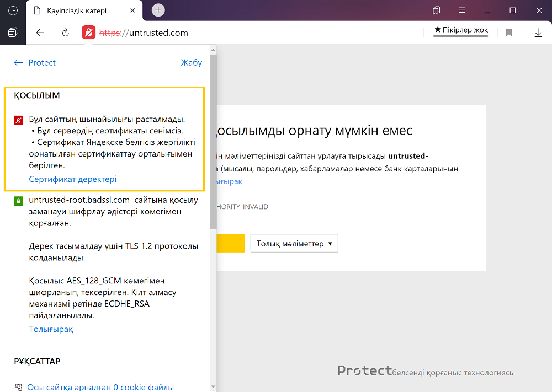Return to Protect panel via back link
The height and width of the screenshot is (392, 552).
pos(35,63)
